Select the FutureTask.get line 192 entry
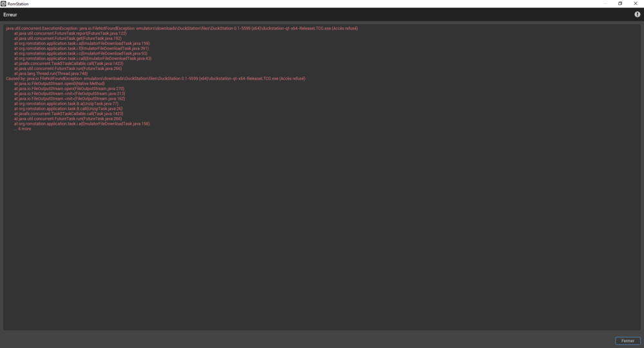Viewport: 644px width, 348px height. [x=68, y=39]
